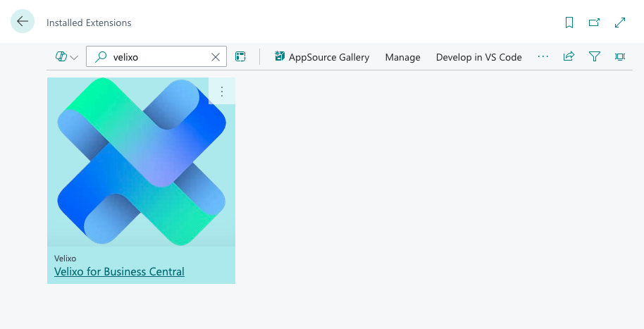The height and width of the screenshot is (329, 644).
Task: Click the back arrow button
Action: (x=23, y=22)
